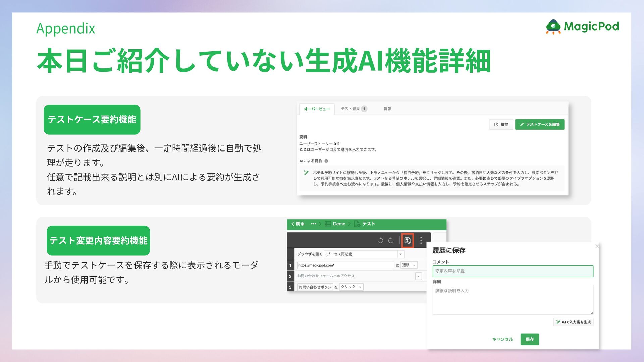Viewport: 644px width, 362px height.
Task: Close the 履歴に保存 dialog
Action: pos(597,246)
